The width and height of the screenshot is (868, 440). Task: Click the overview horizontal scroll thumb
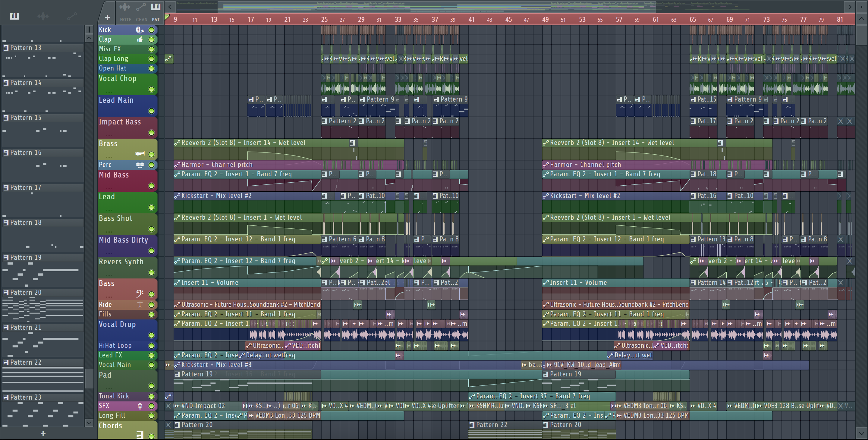pyautogui.click(x=437, y=6)
